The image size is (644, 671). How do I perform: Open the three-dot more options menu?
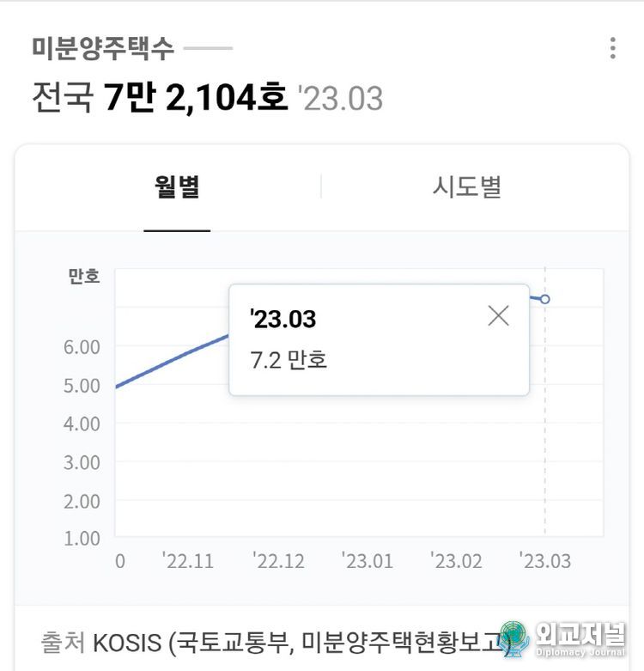point(613,48)
